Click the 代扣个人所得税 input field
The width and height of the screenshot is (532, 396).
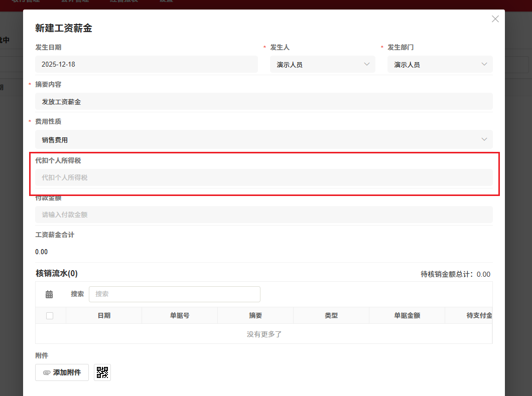tap(263, 177)
